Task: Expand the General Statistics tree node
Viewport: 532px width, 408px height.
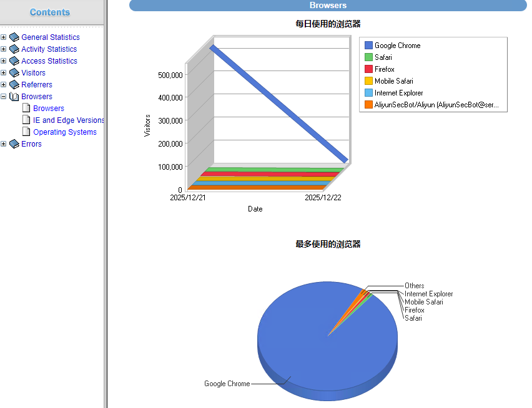Action: 4,37
